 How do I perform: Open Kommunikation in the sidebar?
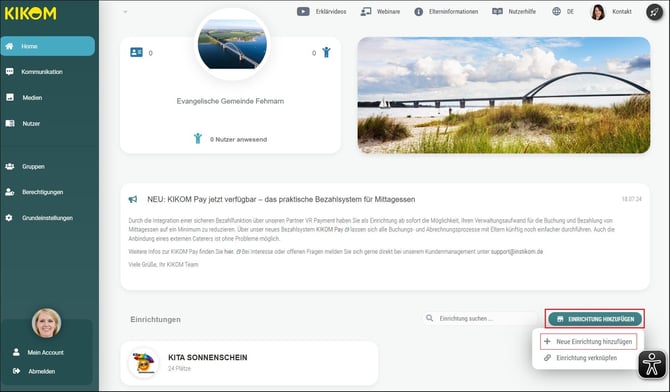(42, 72)
